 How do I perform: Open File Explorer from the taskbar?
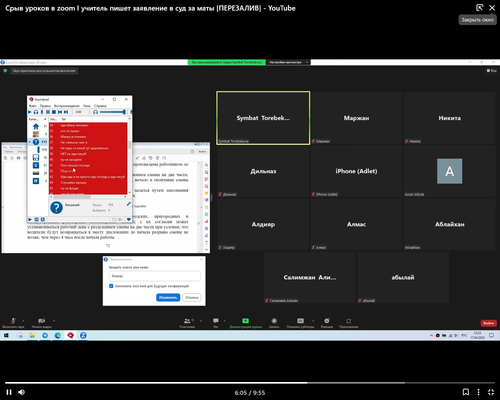(32, 335)
